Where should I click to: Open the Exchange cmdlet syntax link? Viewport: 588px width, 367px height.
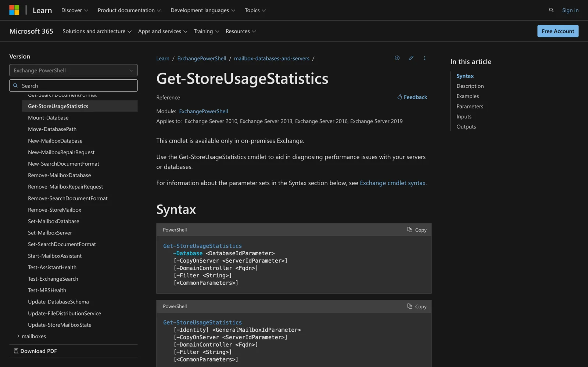392,183
